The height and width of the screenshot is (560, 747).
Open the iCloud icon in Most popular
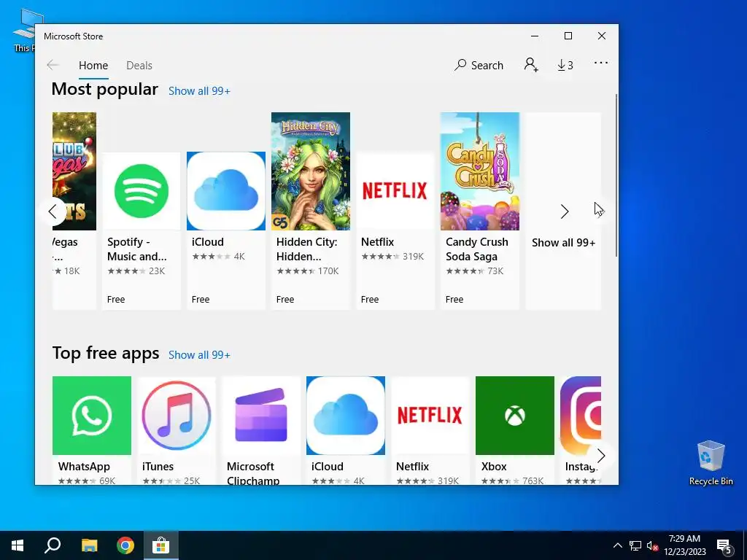click(x=226, y=191)
